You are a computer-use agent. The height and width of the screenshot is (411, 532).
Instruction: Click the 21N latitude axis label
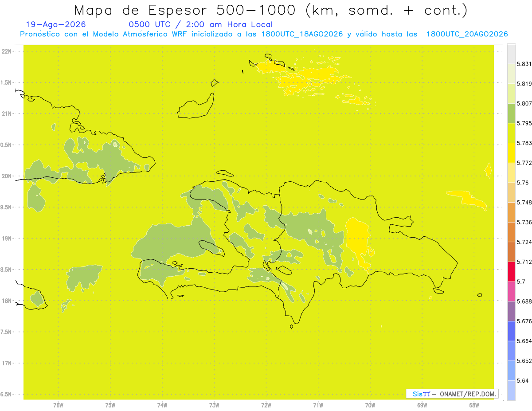(x=8, y=114)
